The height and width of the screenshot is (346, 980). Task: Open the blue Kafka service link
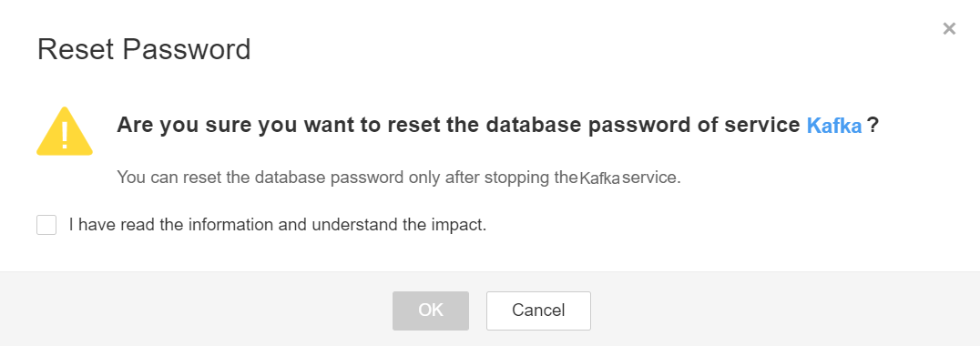point(834,126)
